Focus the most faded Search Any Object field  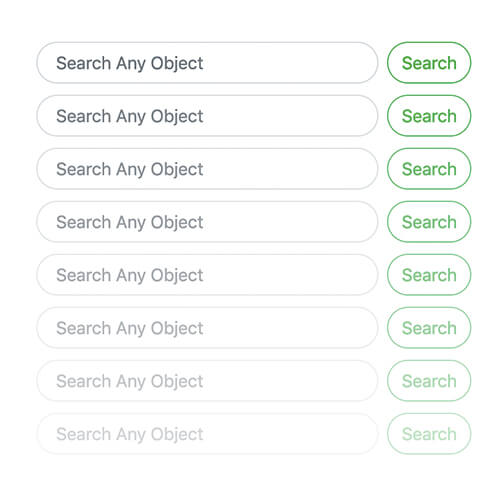pos(207,434)
